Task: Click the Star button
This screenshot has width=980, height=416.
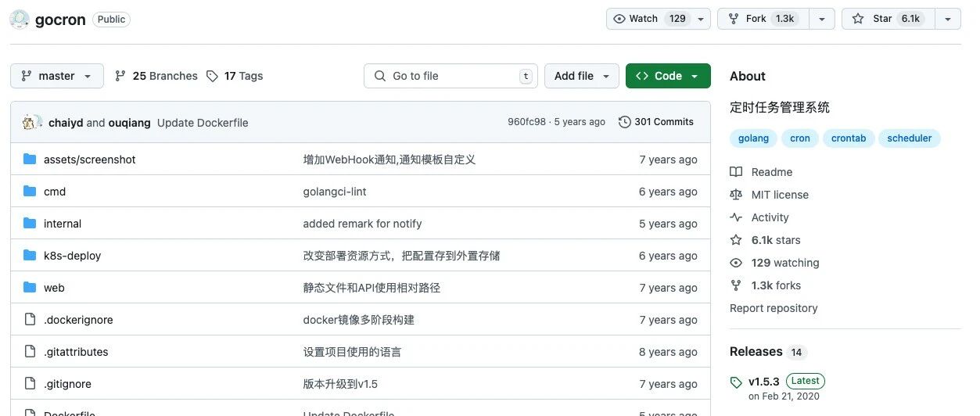Action: (x=887, y=19)
